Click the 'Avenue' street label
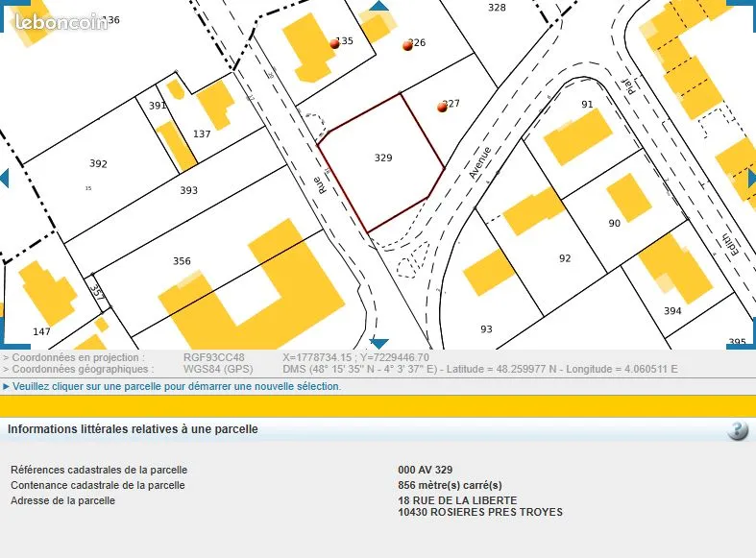Image resolution: width=756 pixels, height=558 pixels. tap(479, 163)
